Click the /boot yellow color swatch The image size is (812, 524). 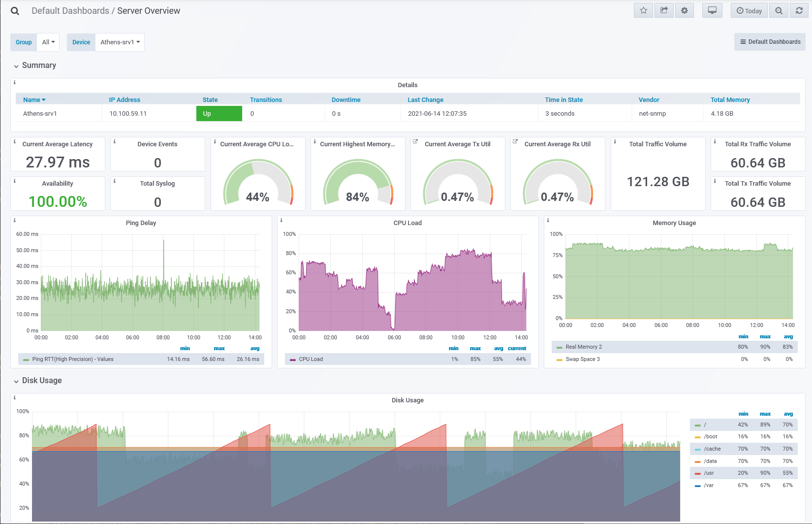(x=697, y=437)
